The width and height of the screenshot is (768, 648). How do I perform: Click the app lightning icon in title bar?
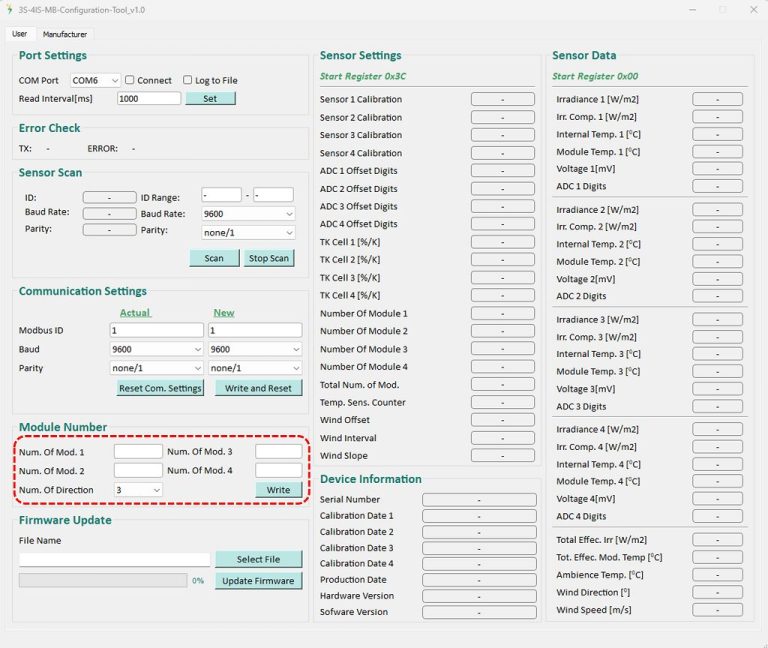10,9
